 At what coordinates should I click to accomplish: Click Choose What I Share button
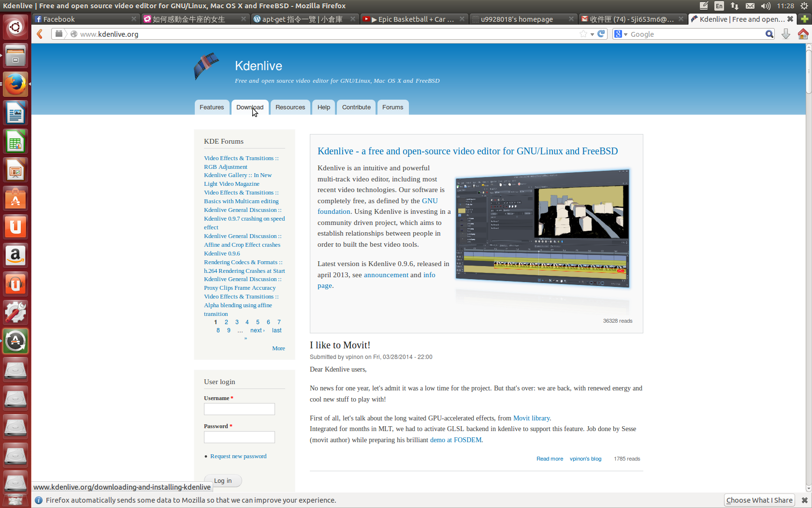pyautogui.click(x=759, y=500)
